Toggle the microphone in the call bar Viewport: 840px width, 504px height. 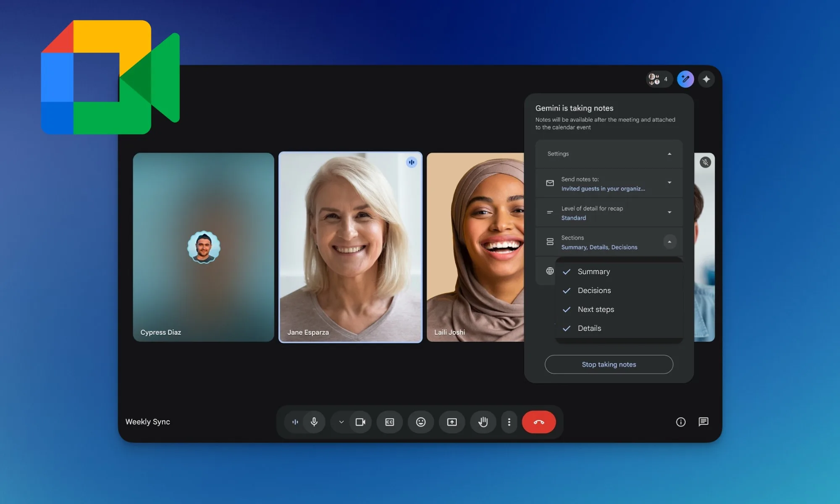tap(314, 422)
